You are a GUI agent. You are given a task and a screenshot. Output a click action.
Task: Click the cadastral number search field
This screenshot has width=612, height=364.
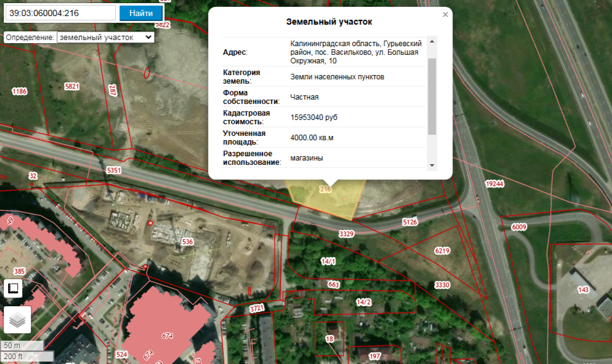60,13
